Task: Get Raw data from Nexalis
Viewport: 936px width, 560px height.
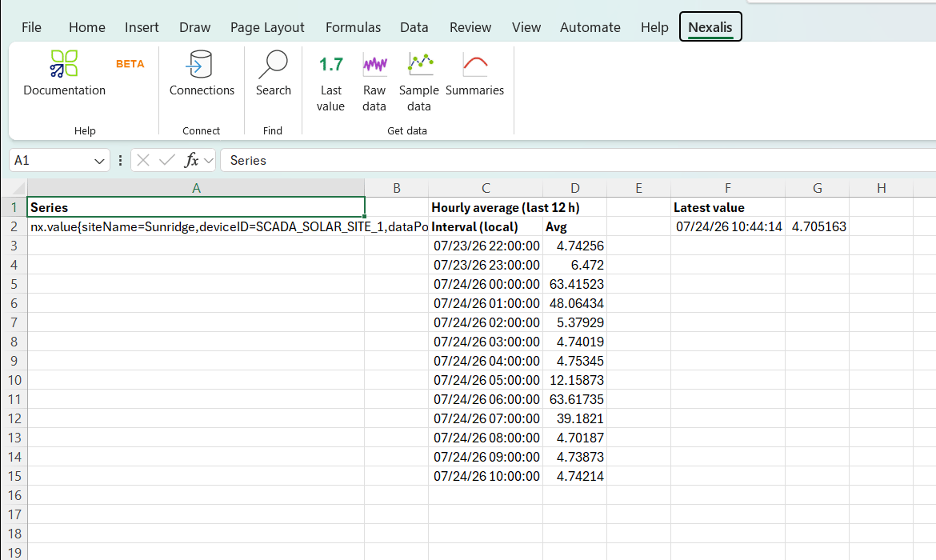Action: tap(374, 82)
